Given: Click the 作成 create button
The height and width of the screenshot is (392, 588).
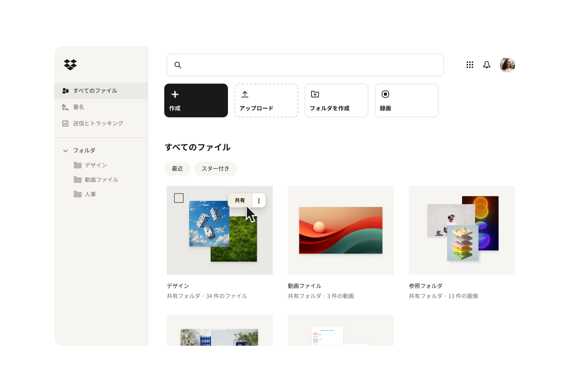Looking at the screenshot, I should [x=196, y=100].
